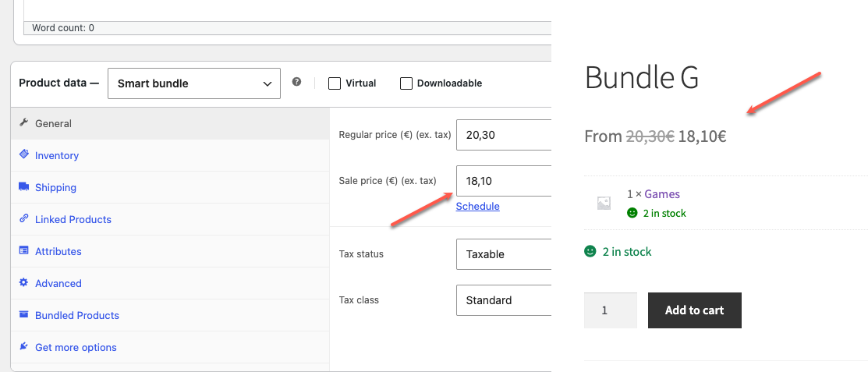Open the Tax status Taxable dropdown
This screenshot has width=868, height=372.
tap(504, 254)
